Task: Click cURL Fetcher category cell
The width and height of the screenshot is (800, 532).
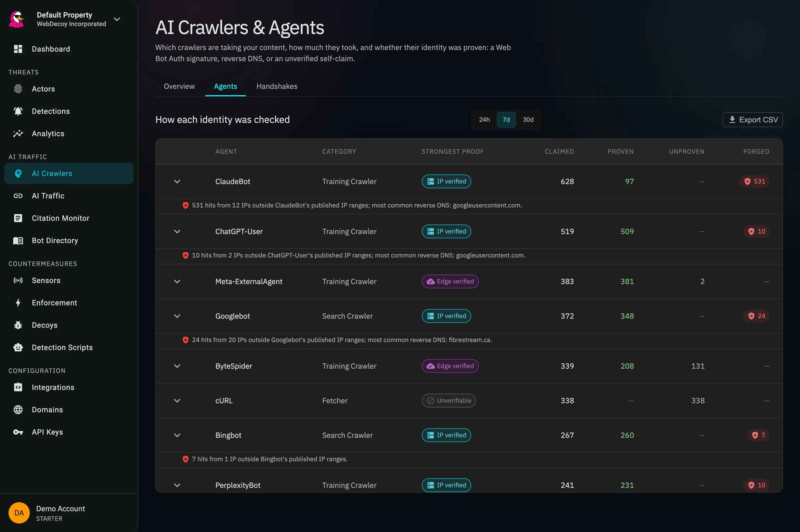Action: 335,401
